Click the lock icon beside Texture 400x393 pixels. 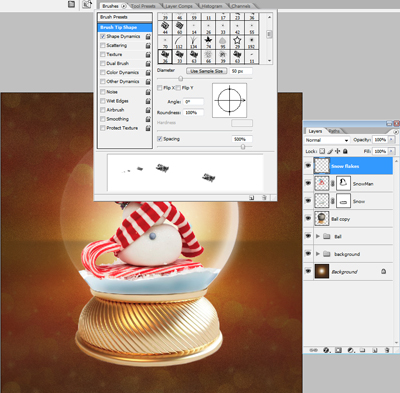[x=148, y=55]
